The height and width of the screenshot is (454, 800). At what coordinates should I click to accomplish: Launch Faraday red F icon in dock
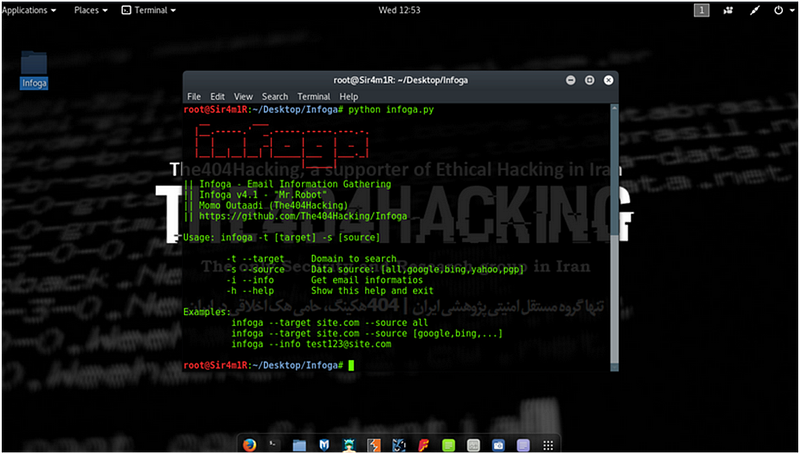(x=423, y=445)
